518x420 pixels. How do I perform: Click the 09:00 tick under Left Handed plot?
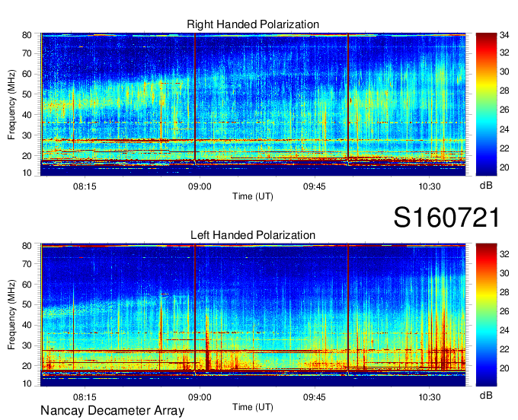(x=200, y=397)
